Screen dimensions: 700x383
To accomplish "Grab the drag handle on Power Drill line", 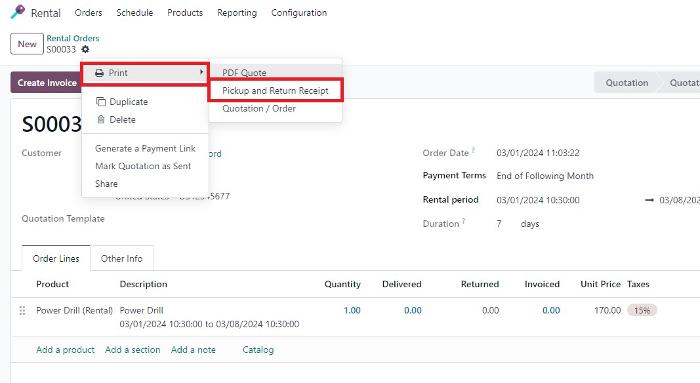I will tap(22, 311).
